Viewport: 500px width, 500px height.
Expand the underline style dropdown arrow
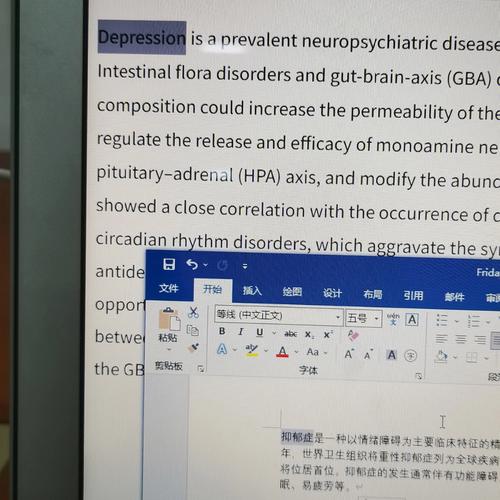pos(274,333)
